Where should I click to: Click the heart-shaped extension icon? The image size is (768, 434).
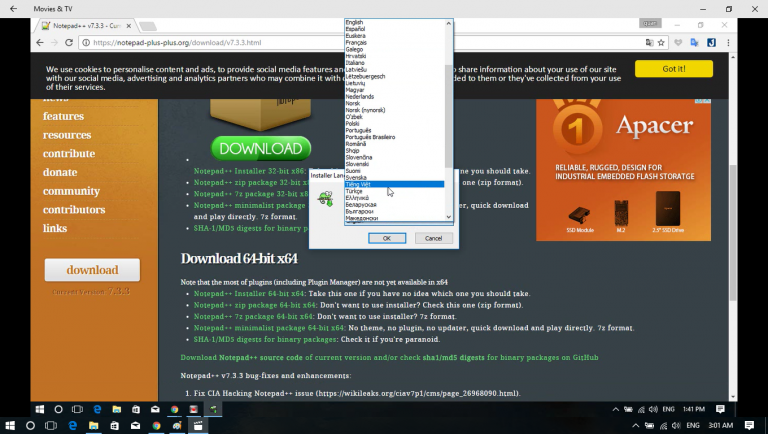(x=678, y=43)
